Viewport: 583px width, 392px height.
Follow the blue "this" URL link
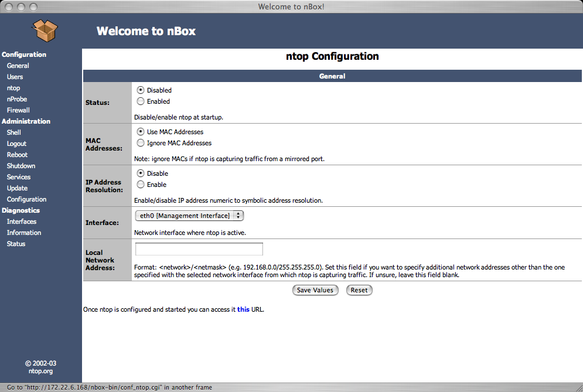243,309
